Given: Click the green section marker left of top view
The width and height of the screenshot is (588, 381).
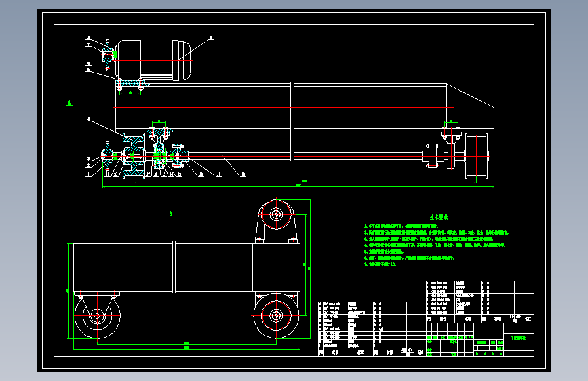Looking at the screenshot, I should [x=69, y=103].
